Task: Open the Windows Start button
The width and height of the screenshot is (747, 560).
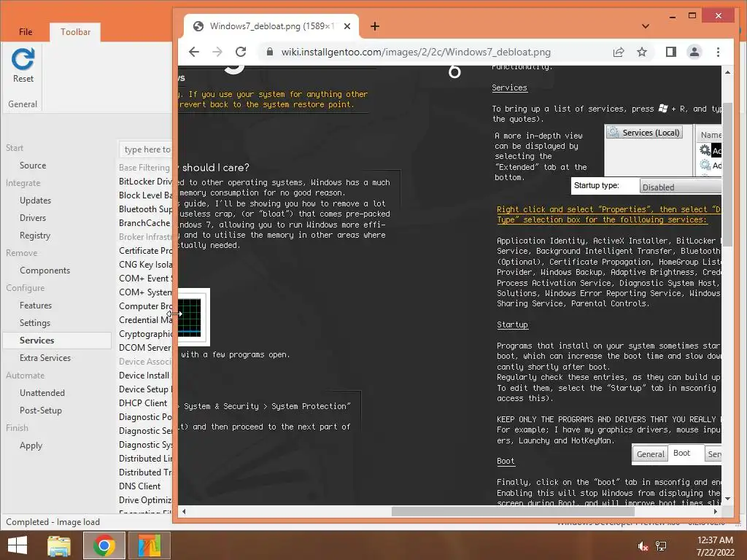Action: 18,545
